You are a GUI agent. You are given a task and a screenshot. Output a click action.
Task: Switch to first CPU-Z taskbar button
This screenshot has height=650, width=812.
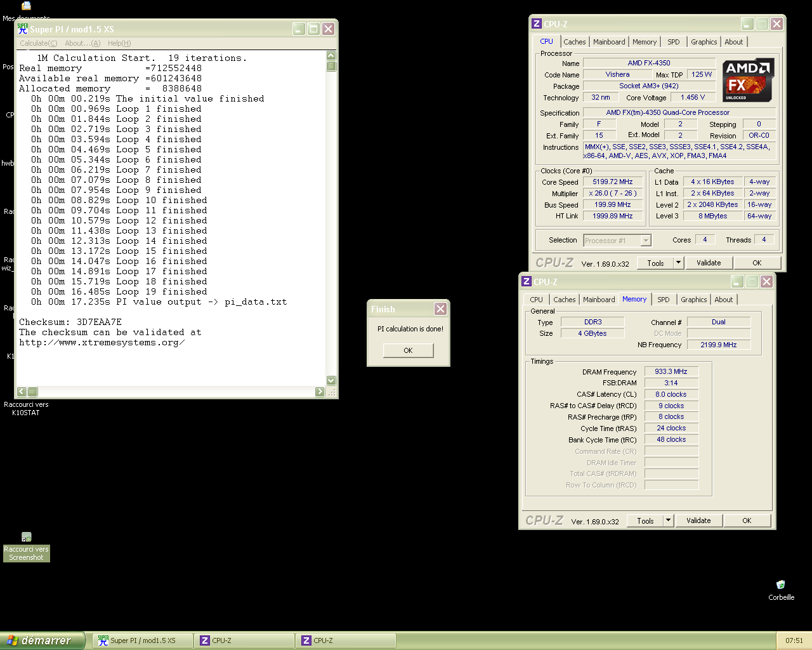(244, 640)
